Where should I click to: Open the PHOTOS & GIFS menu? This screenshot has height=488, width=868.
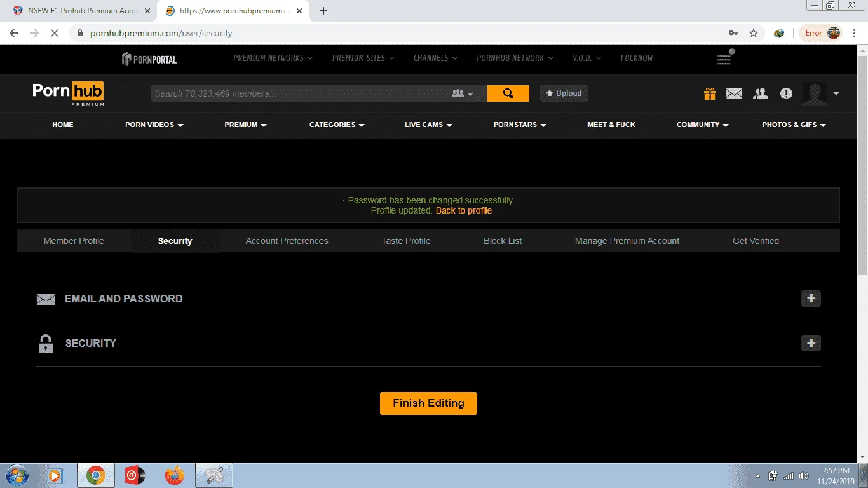(794, 125)
